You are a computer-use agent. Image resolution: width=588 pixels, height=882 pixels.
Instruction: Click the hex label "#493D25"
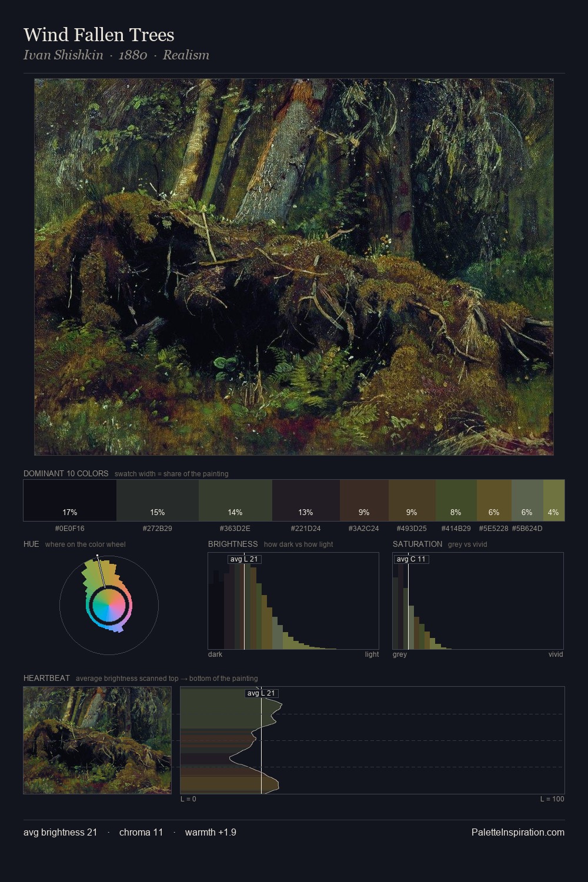(412, 528)
